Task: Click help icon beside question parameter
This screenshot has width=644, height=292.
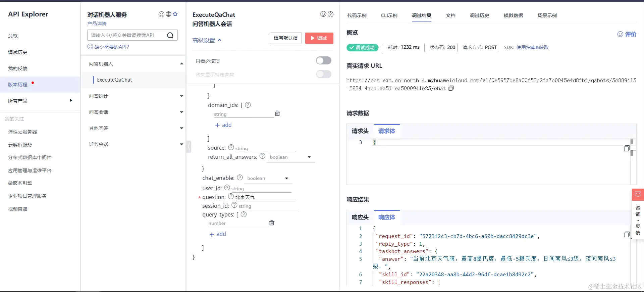Action: coord(231,196)
